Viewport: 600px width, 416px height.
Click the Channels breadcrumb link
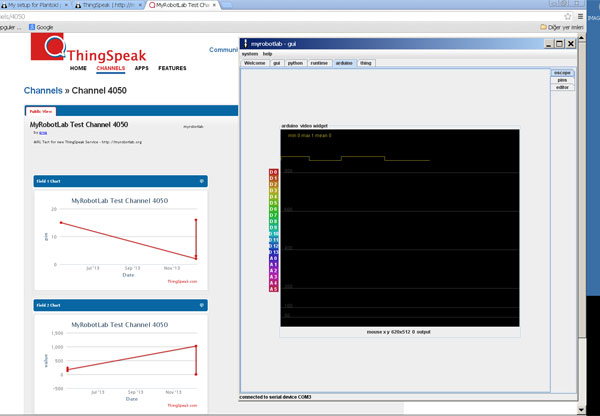(43, 90)
